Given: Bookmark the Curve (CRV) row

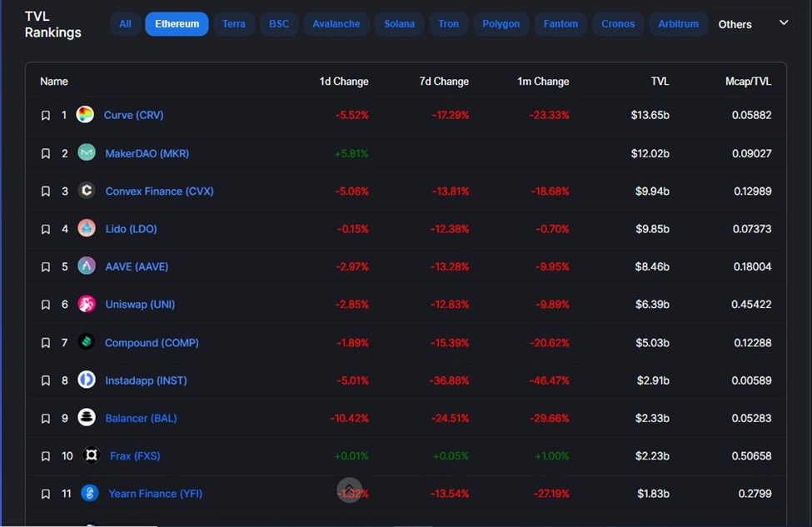Looking at the screenshot, I should click(x=46, y=116).
